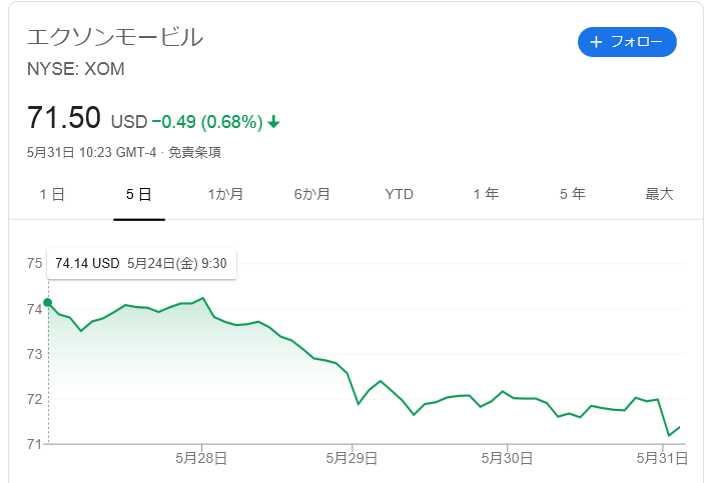Click the 5月29日 date marker on the axis

pyautogui.click(x=352, y=458)
